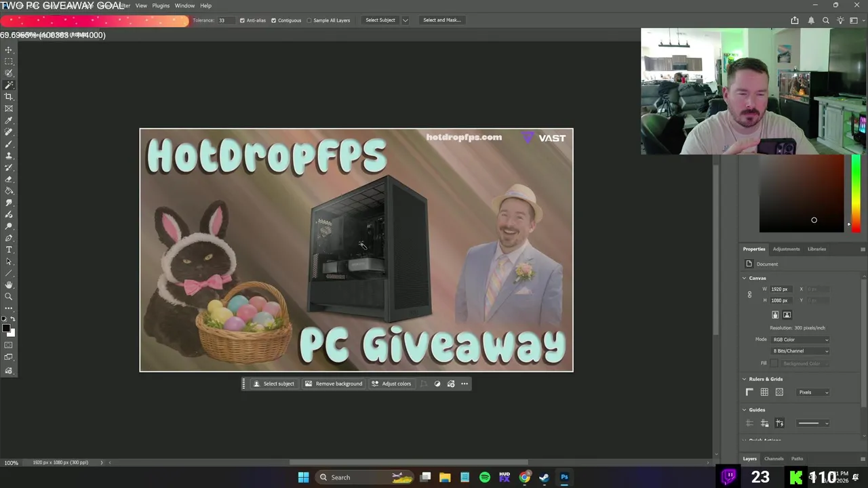Open the Edit Toolbar three-dots menu
The image size is (868, 488).
9,308
